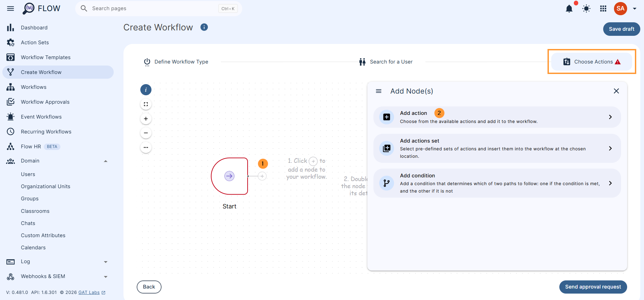This screenshot has height=300, width=644.
Task: Click plus to add node after Start
Action: click(x=262, y=176)
